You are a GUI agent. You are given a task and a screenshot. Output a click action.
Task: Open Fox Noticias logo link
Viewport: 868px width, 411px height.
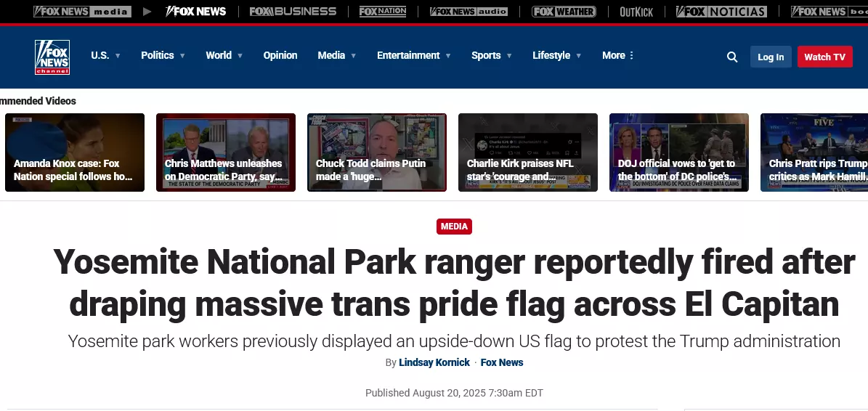(721, 12)
